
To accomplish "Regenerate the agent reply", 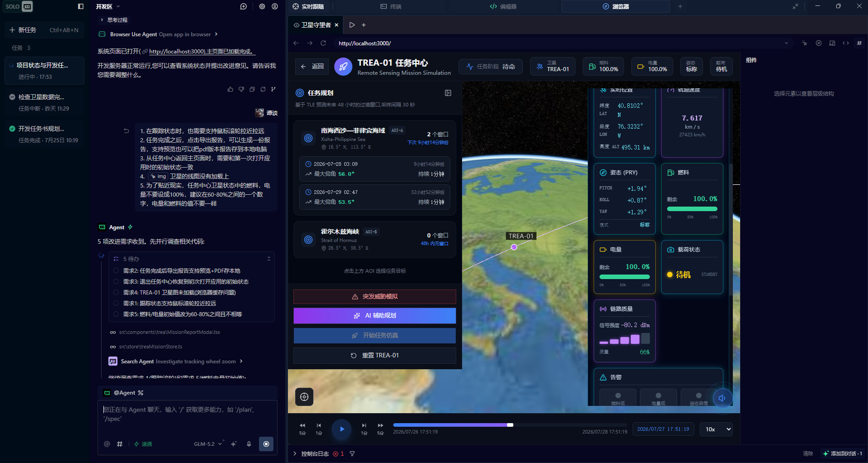I will click(263, 89).
